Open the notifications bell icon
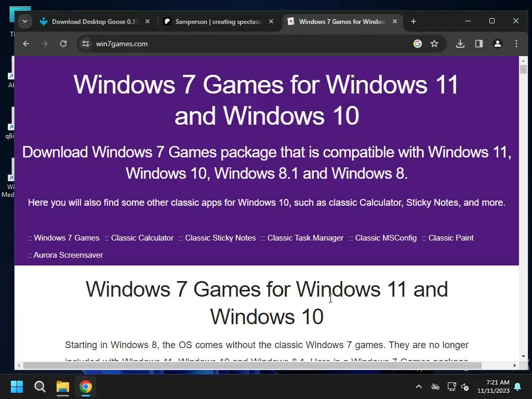The image size is (532, 399). 518,387
